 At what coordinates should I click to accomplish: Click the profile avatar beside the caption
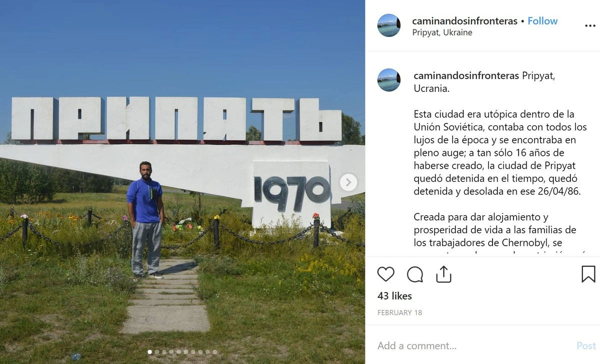[x=388, y=80]
